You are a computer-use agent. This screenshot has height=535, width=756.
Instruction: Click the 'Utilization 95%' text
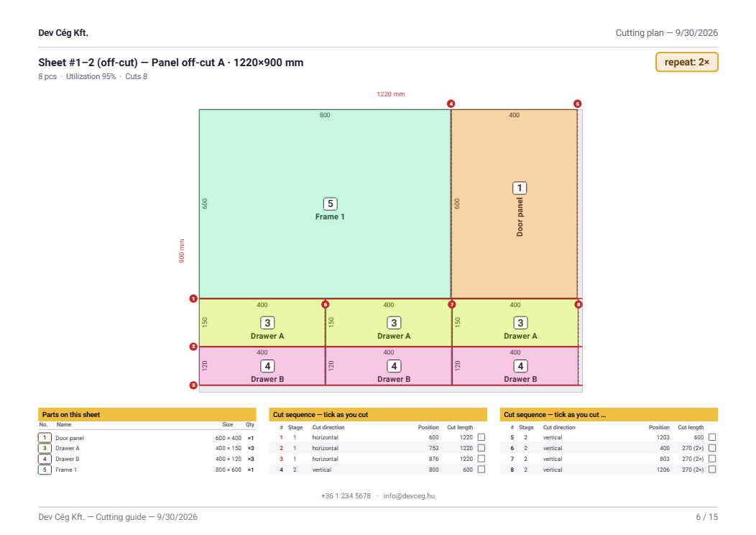click(x=91, y=76)
